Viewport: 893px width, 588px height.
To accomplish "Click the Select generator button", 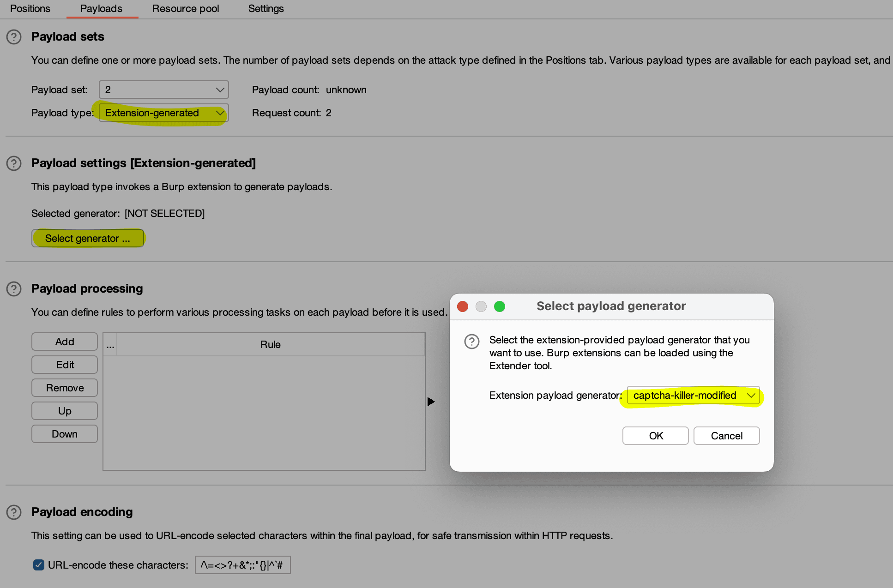I will tap(88, 238).
